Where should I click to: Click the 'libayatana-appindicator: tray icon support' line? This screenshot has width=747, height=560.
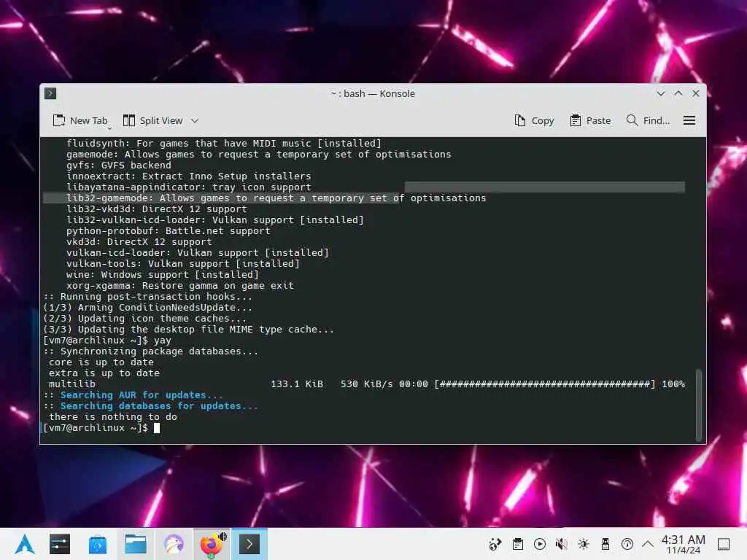click(189, 187)
